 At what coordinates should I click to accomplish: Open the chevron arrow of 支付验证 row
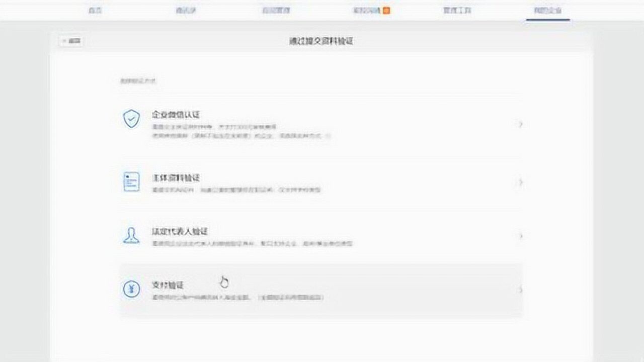(521, 290)
